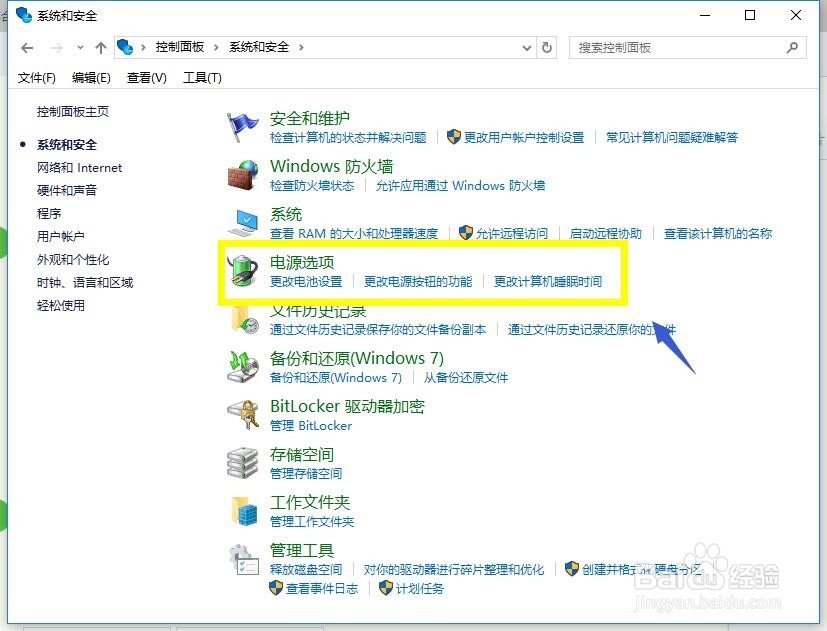Viewport: 827px width, 631px height.
Task: Click the forward navigation arrow
Action: point(56,48)
